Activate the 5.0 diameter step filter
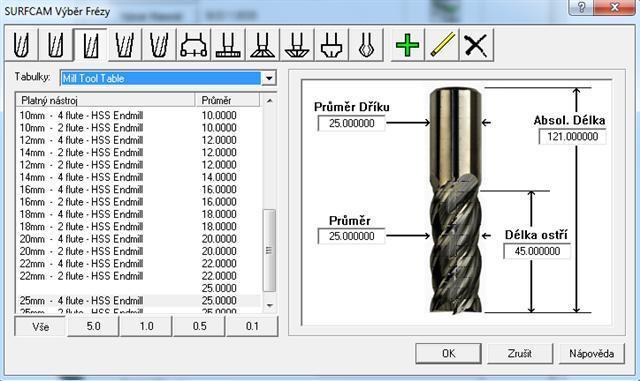The height and width of the screenshot is (381, 640). [x=93, y=326]
